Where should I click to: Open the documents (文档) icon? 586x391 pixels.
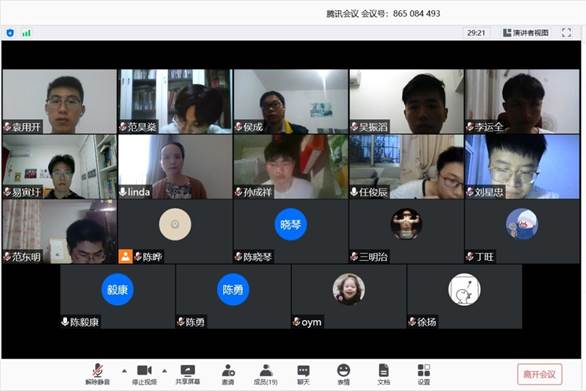383,374
